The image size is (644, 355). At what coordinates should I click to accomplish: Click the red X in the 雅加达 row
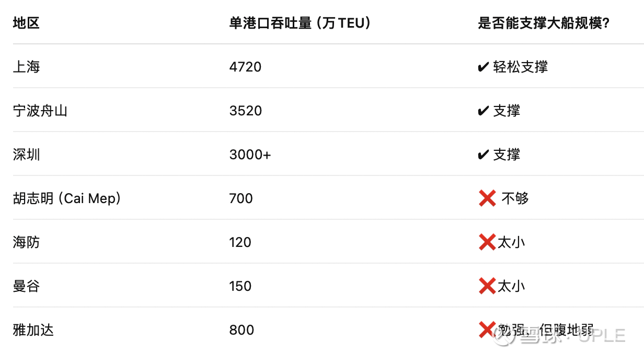487,329
